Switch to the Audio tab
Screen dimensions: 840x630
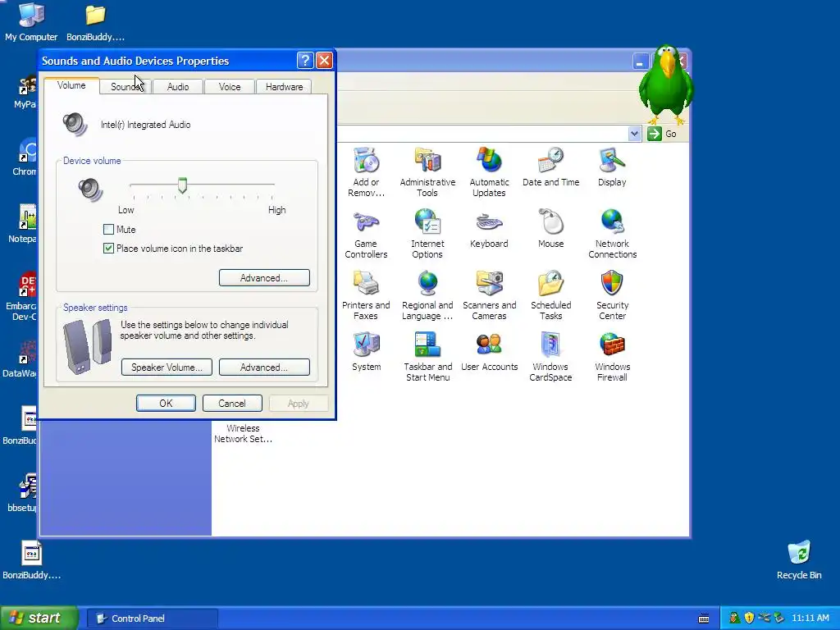click(178, 87)
